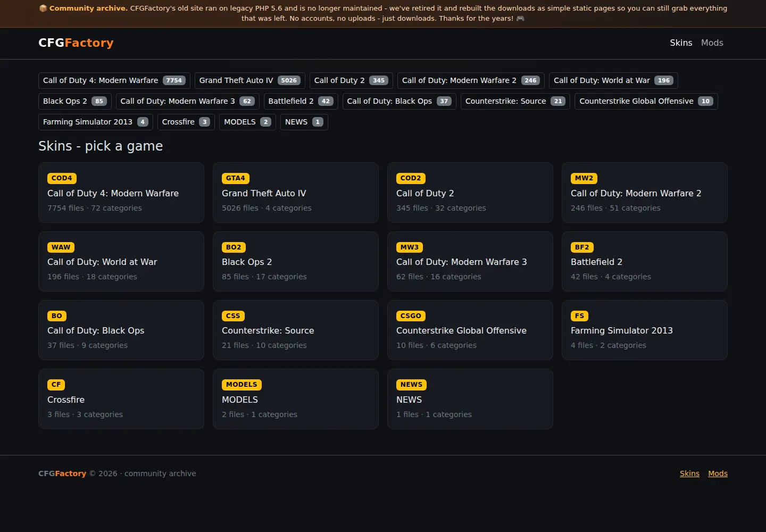This screenshot has height=532, width=766.
Task: Switch to Mods in the top navigation
Action: coord(712,43)
